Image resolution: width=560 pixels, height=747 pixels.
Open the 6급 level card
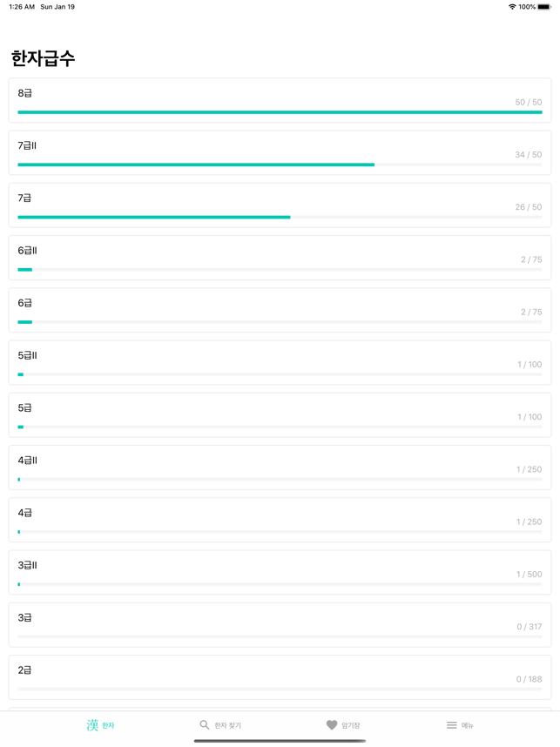pos(280,310)
